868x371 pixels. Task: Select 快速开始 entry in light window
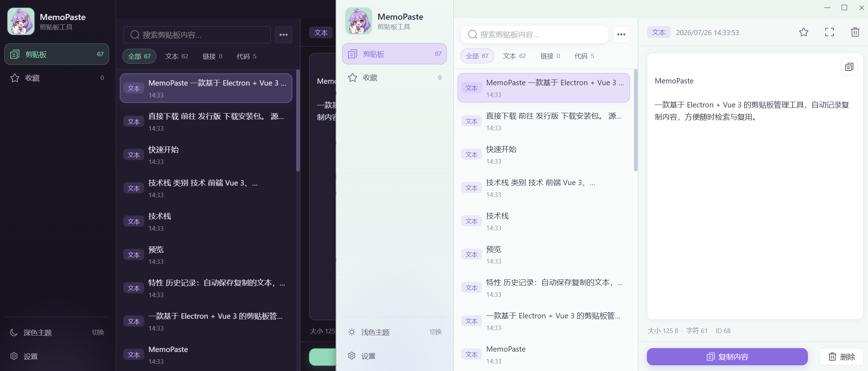tap(544, 155)
